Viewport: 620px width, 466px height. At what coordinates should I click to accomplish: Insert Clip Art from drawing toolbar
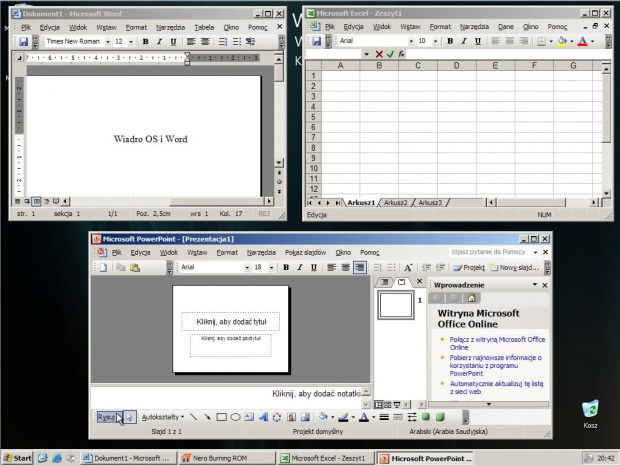coord(291,417)
